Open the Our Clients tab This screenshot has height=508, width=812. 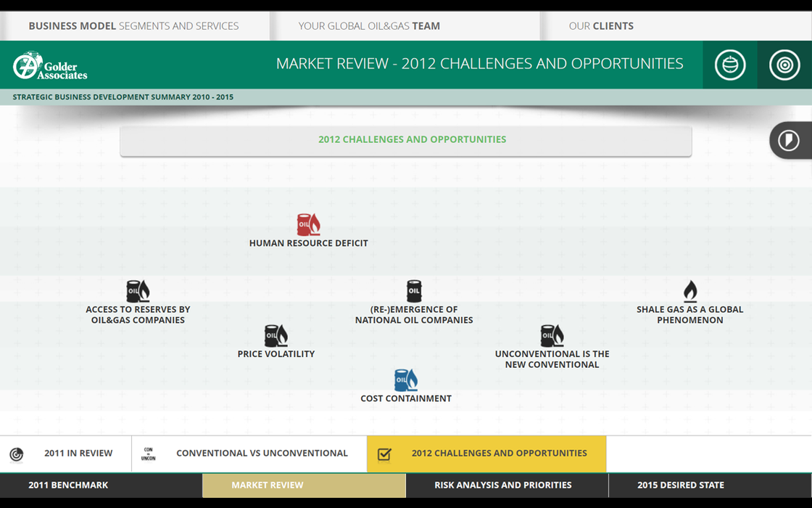601,26
